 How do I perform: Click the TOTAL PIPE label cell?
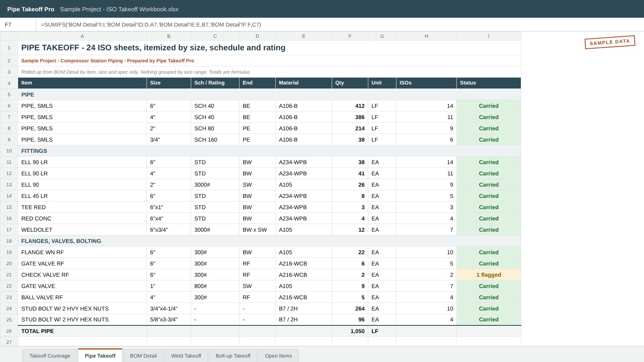[83, 331]
